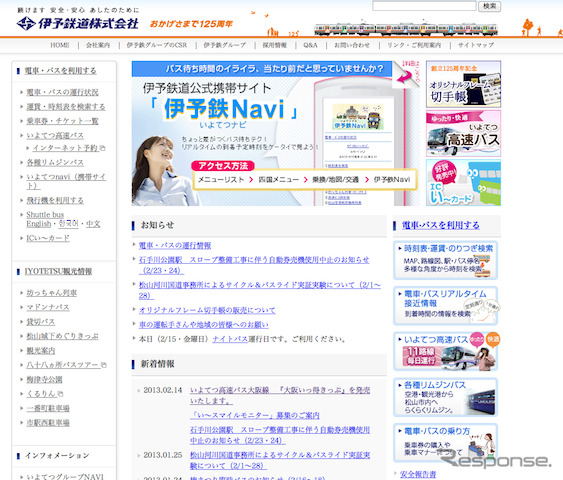
Task: Click 一番町駐車場 sidebar link
Action: 48,408
